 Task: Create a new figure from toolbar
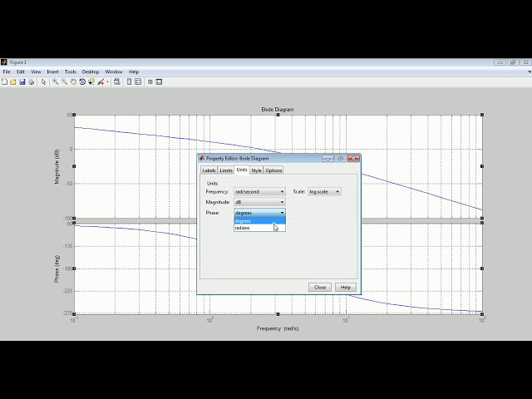pyautogui.click(x=4, y=81)
